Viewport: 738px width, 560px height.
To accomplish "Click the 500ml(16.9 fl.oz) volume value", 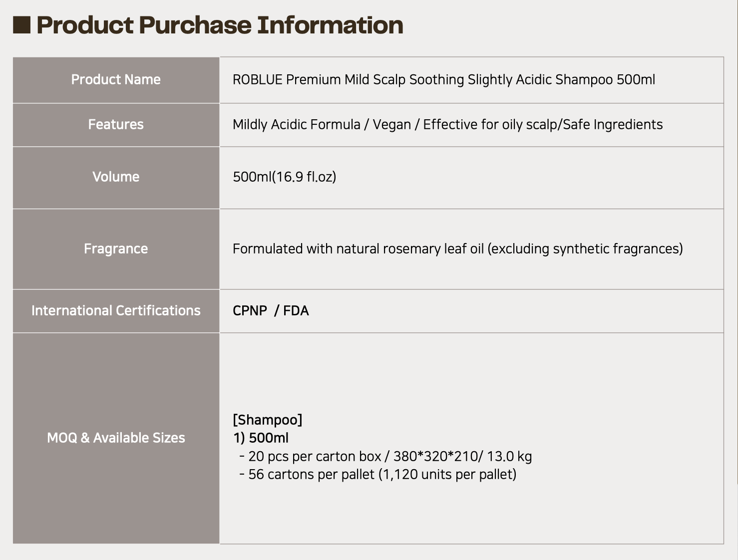I will 285,177.
